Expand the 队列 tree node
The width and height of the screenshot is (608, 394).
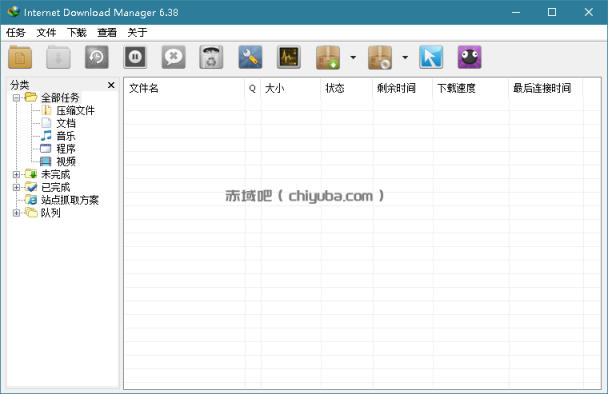16,213
